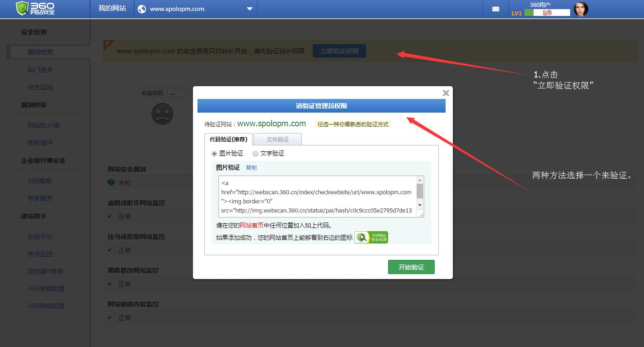Click the 360用户 username text

[540, 5]
